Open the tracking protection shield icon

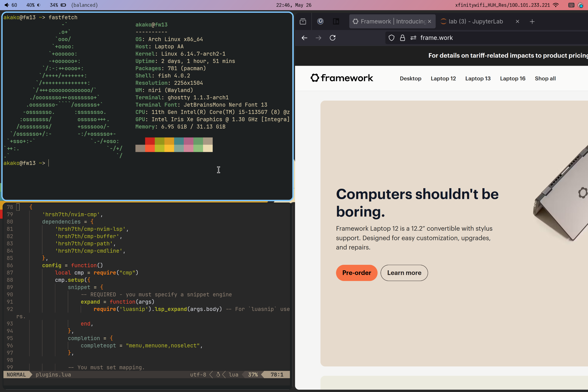pyautogui.click(x=391, y=38)
